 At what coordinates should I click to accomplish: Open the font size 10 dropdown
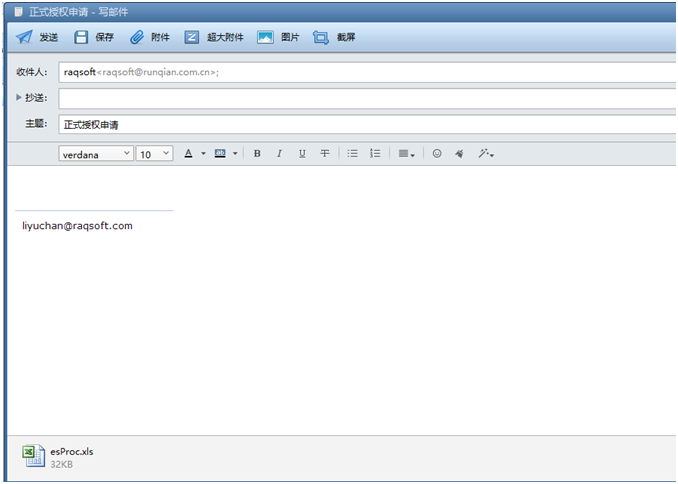tap(154, 154)
